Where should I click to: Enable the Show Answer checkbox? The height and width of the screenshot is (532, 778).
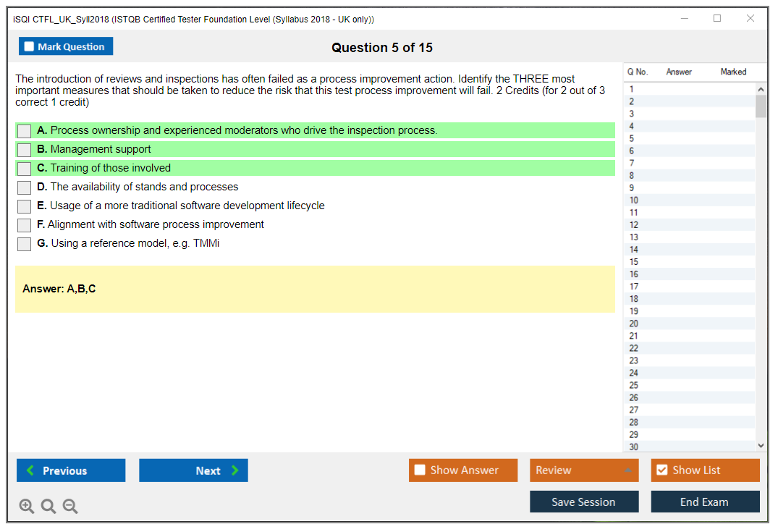point(420,470)
